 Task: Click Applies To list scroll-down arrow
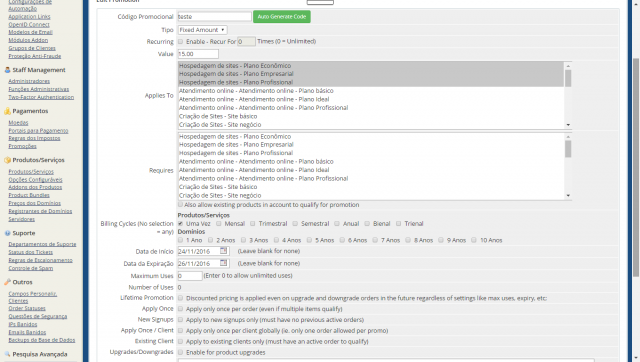tap(568, 125)
